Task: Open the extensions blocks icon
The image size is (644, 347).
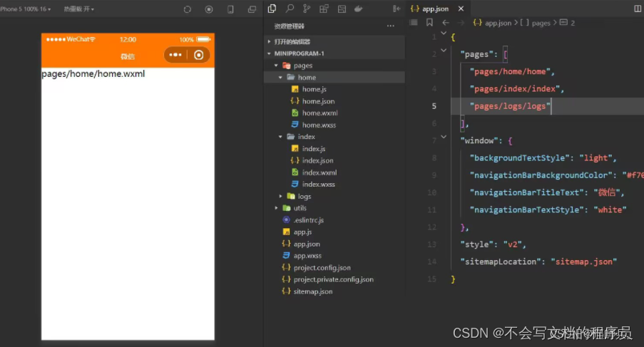Action: click(324, 9)
